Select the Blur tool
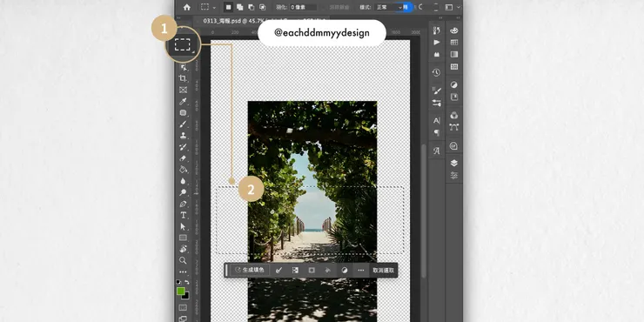 (183, 181)
